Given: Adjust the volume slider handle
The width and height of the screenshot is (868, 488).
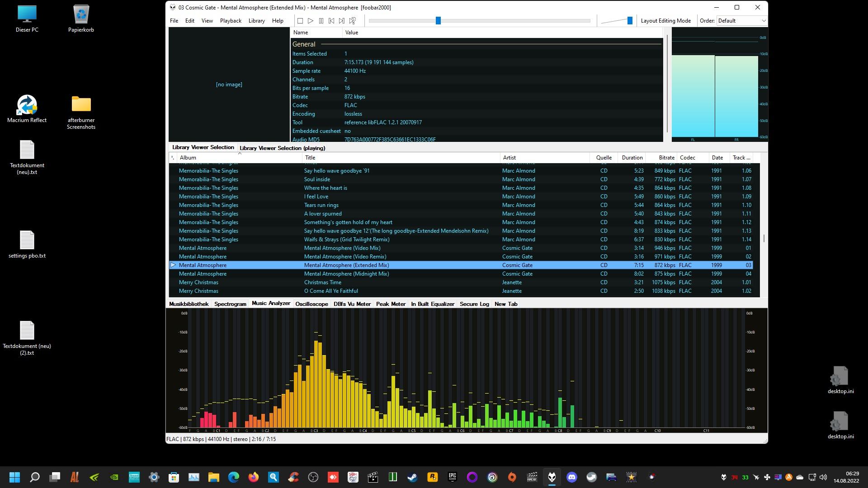Looking at the screenshot, I should (630, 21).
